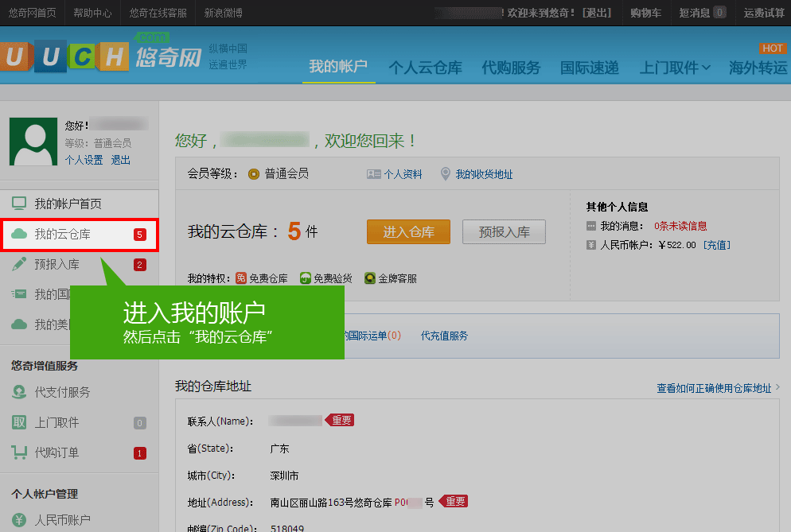Open 悠奇在线客服 link
791x532 pixels.
158,13
